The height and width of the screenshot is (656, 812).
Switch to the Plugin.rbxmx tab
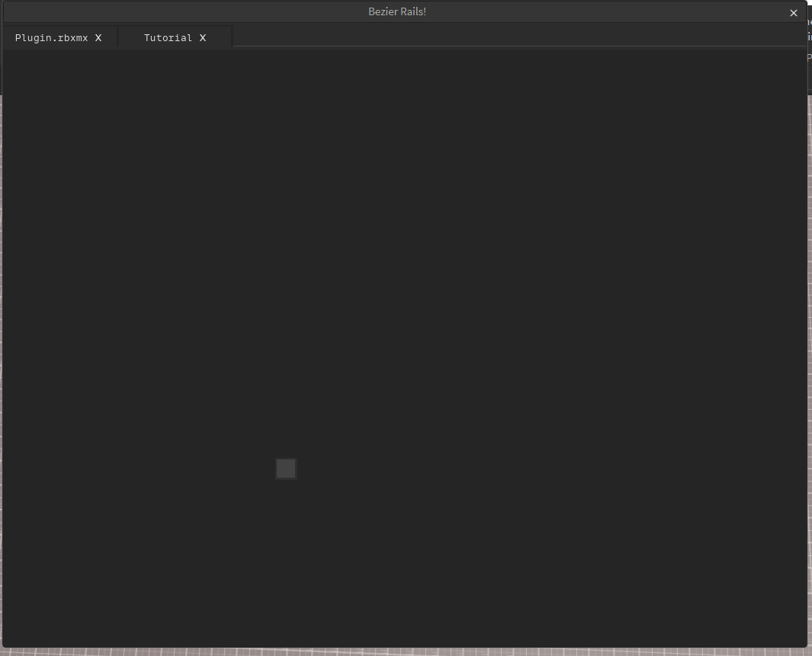53,37
